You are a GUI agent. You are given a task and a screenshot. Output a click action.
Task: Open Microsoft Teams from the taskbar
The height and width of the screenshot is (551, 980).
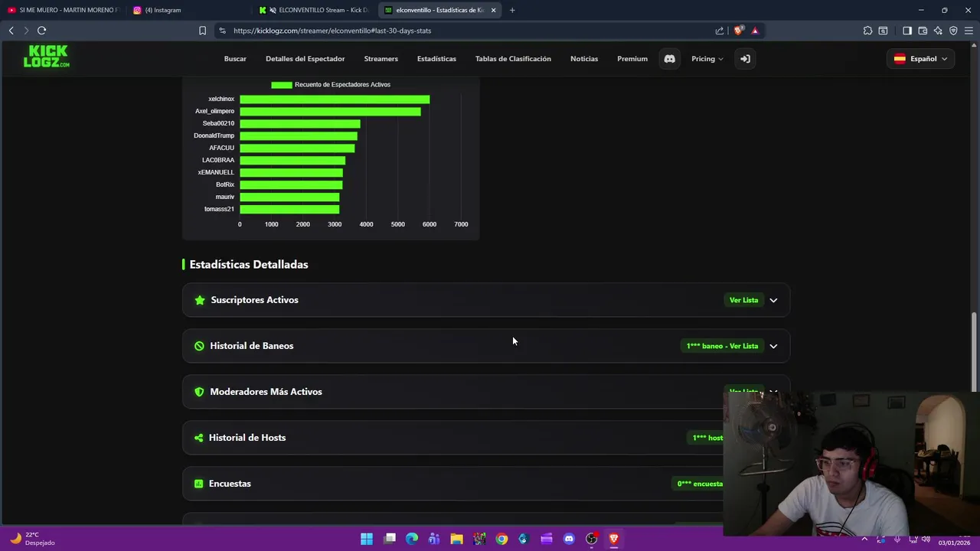click(434, 539)
